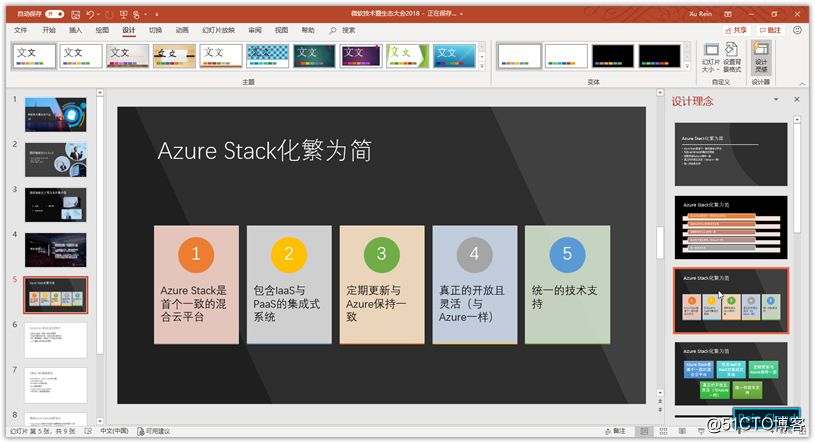Click the yellow circle numbered 2
Image resolution: width=815 pixels, height=443 pixels.
(x=289, y=254)
